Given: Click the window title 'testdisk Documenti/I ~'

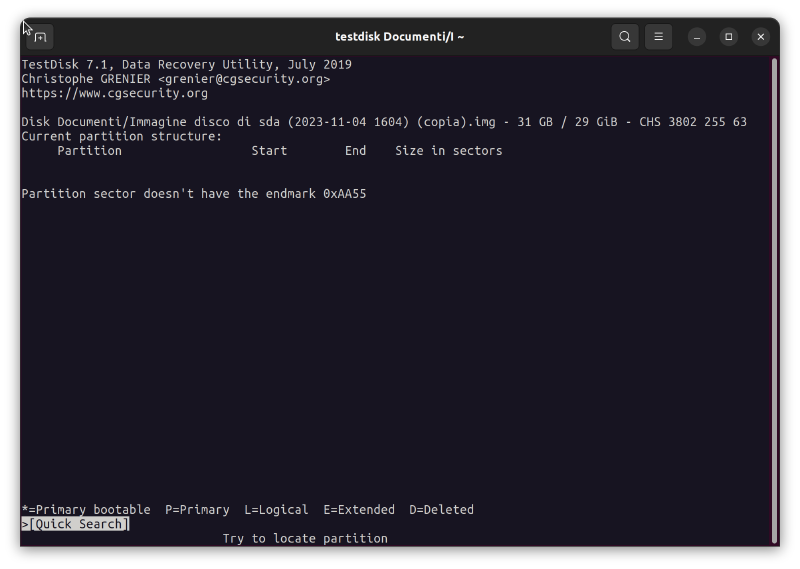Looking at the screenshot, I should (x=399, y=37).
